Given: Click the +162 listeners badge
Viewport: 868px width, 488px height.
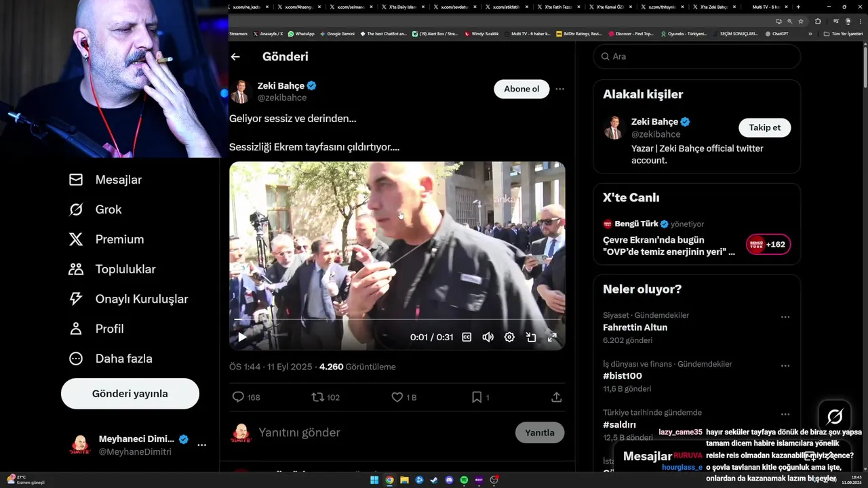Looking at the screenshot, I should click(768, 245).
